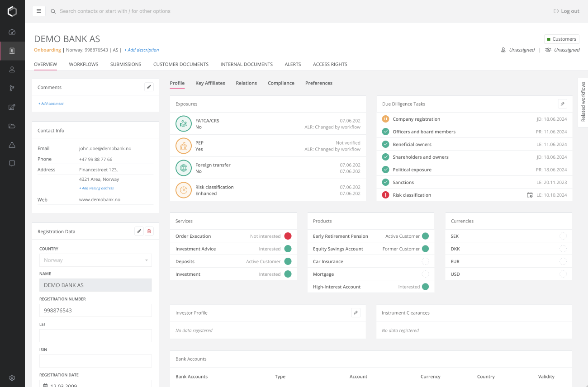Toggle Mortgage empty status circle
This screenshot has width=588, height=387.
click(425, 274)
